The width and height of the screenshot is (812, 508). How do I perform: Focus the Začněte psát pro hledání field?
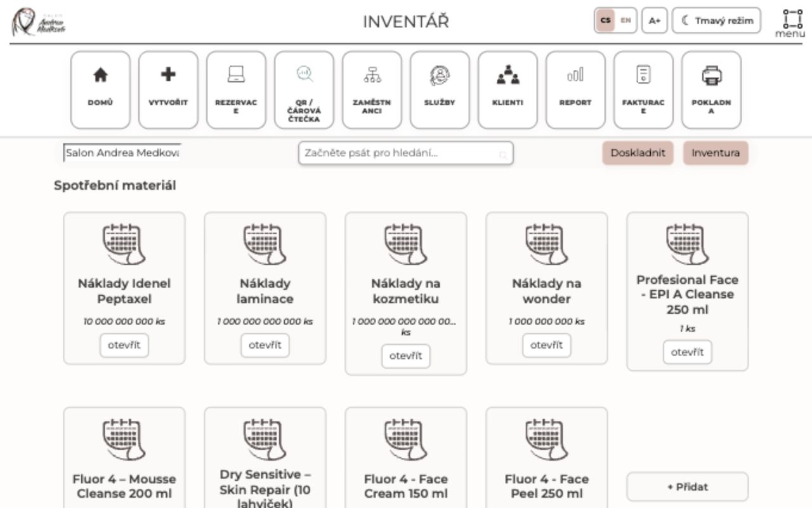tap(406, 153)
